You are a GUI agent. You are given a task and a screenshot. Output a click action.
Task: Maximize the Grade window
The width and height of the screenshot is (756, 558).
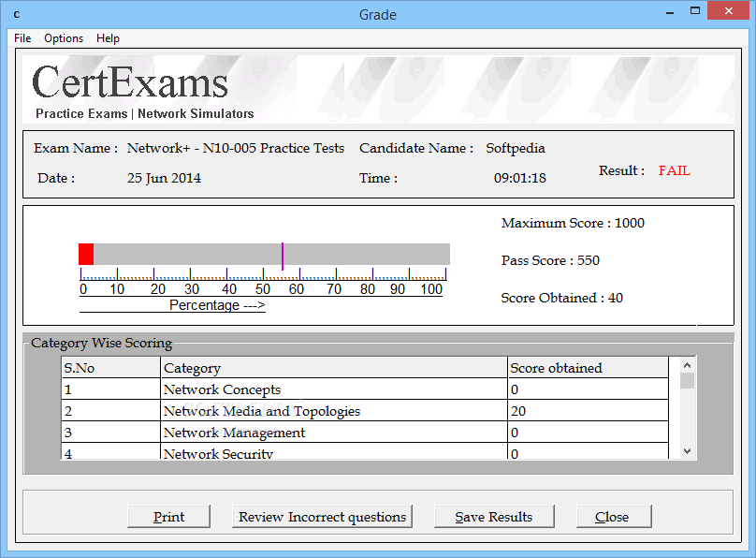(695, 11)
